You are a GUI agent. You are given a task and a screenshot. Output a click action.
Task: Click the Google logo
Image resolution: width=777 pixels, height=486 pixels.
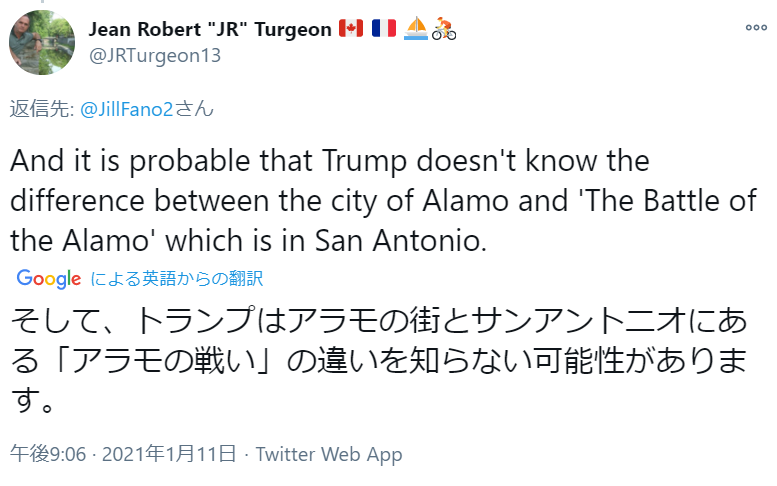pos(48,279)
